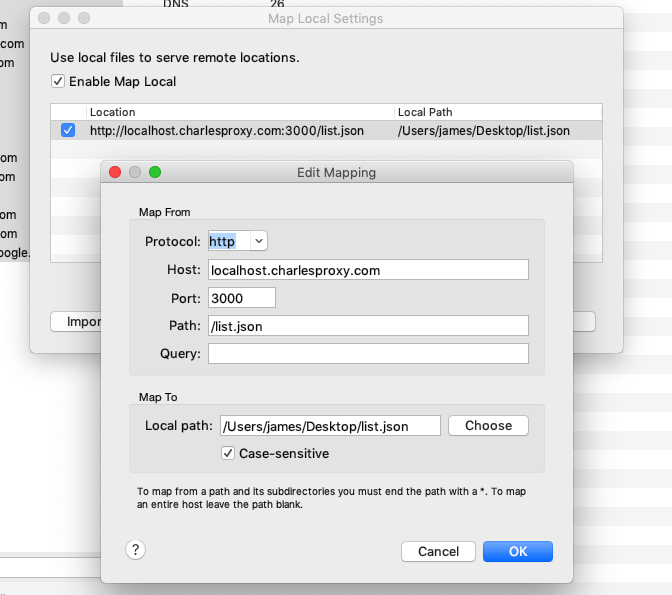Click the Port field showing 3000
The width and height of the screenshot is (672, 595).
point(242,298)
